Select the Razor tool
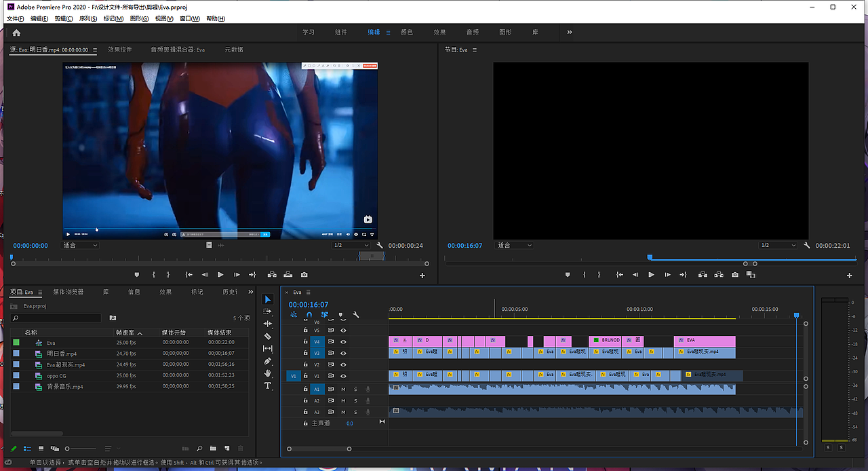The height and width of the screenshot is (471, 868). (267, 336)
